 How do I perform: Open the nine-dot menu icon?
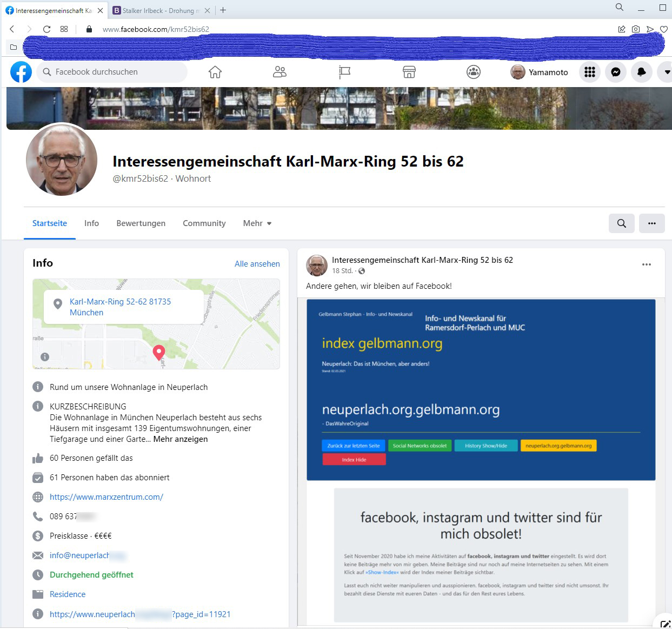coord(590,72)
